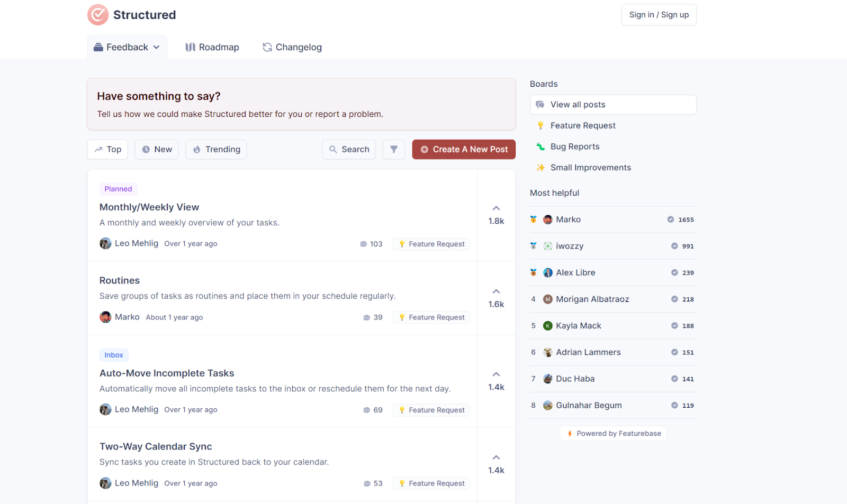Click the Inbox status tag

[x=114, y=355]
